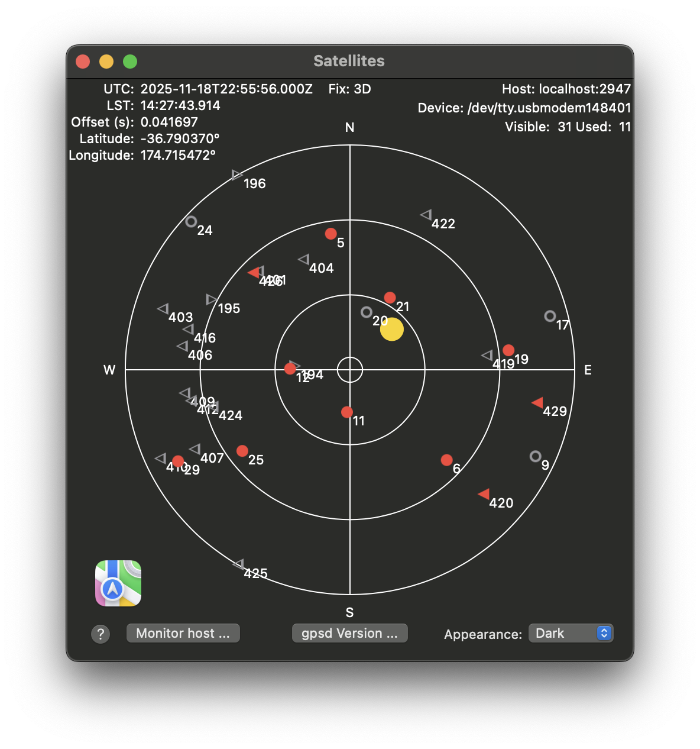Select red satellite marker 5
The image size is (700, 749).
331,234
